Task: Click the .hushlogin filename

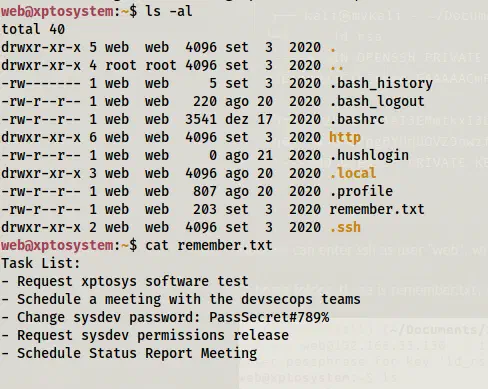Action: pyautogui.click(x=369, y=155)
